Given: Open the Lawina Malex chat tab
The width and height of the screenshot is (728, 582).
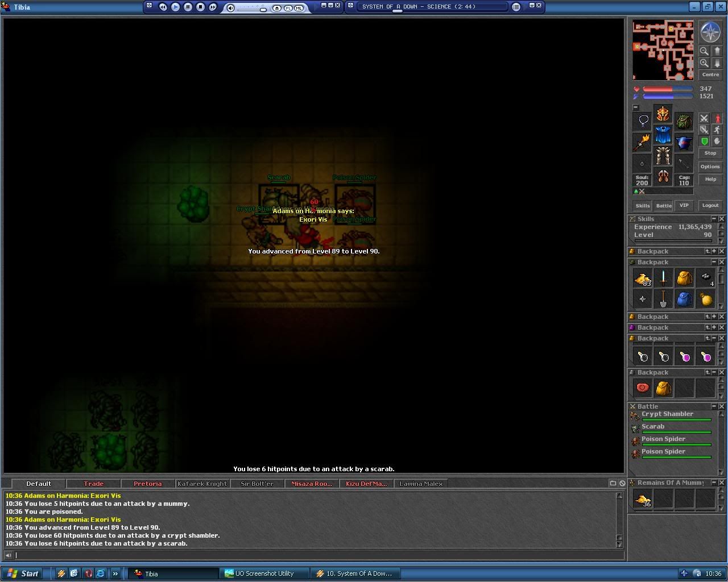Looking at the screenshot, I should click(421, 484).
